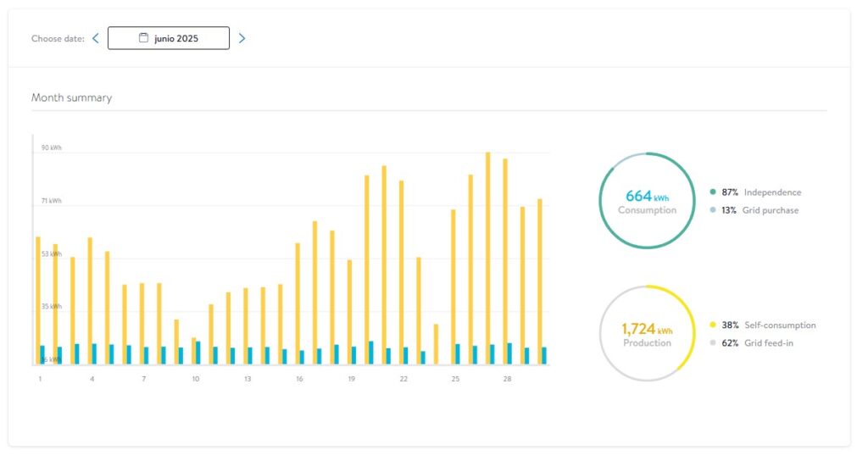Click the Month summary heading

click(x=71, y=97)
